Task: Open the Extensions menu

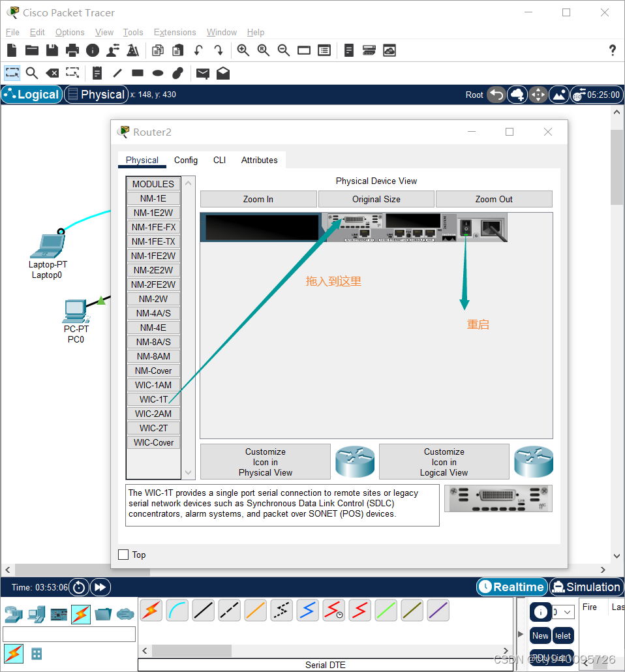Action: pos(175,32)
